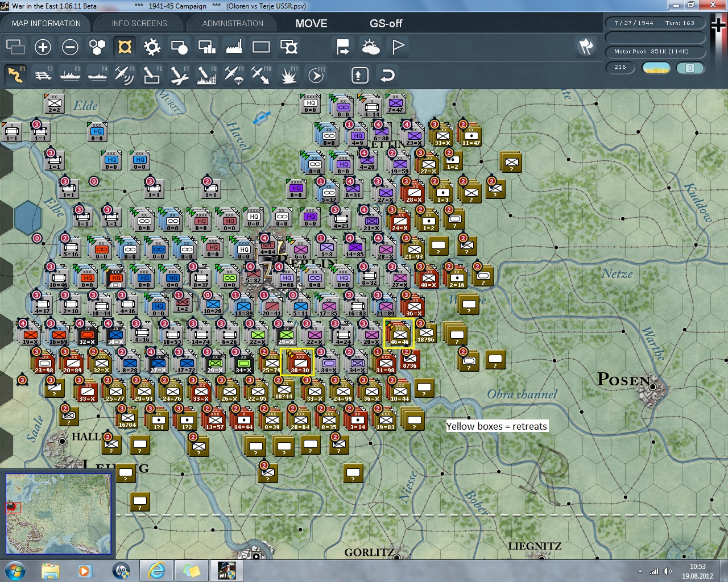Click the Motor Pool info field
728x582 pixels.
pos(655,52)
